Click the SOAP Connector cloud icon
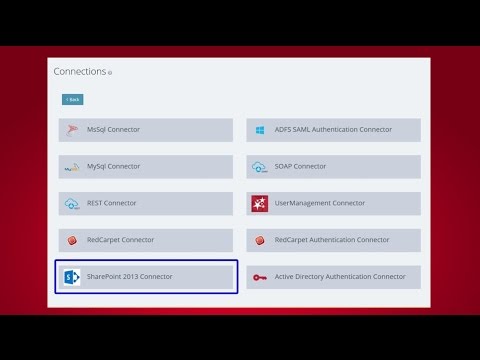The height and width of the screenshot is (360, 480). point(260,167)
